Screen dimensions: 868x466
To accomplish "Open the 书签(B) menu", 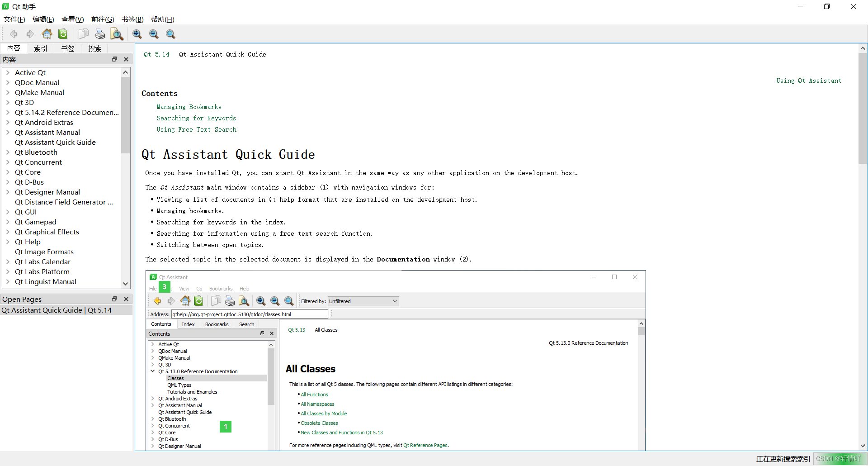I will pos(132,19).
